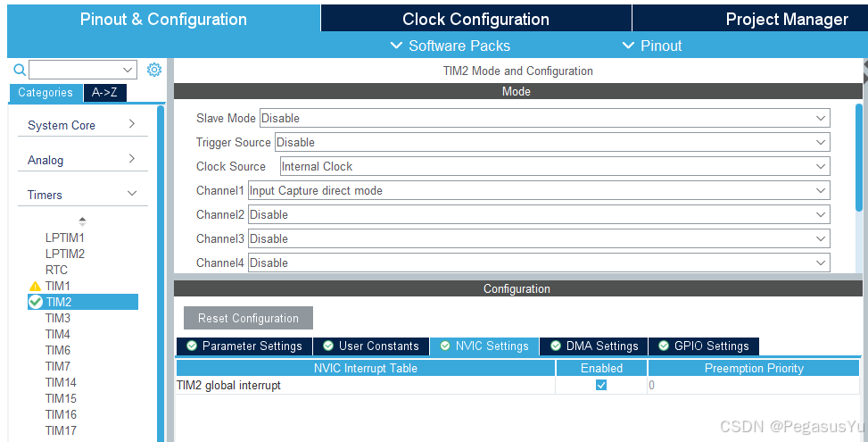Open the Channel1 Input Capture dropdown

[x=539, y=190]
